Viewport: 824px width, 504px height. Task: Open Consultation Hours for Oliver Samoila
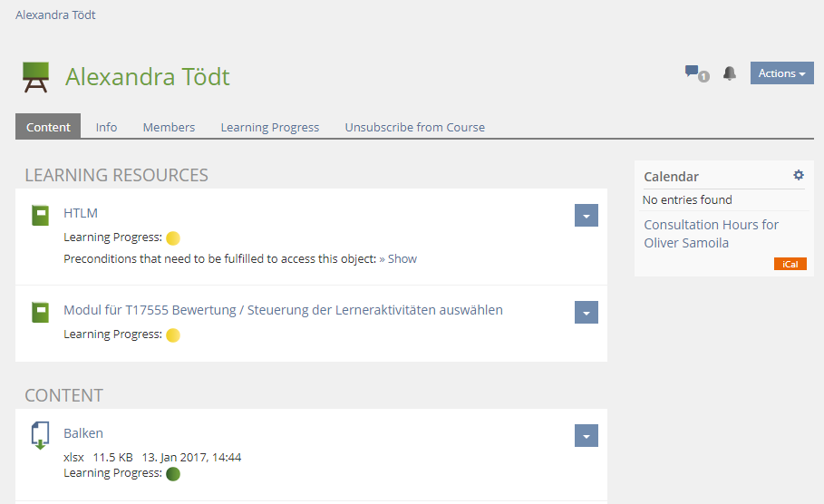711,233
